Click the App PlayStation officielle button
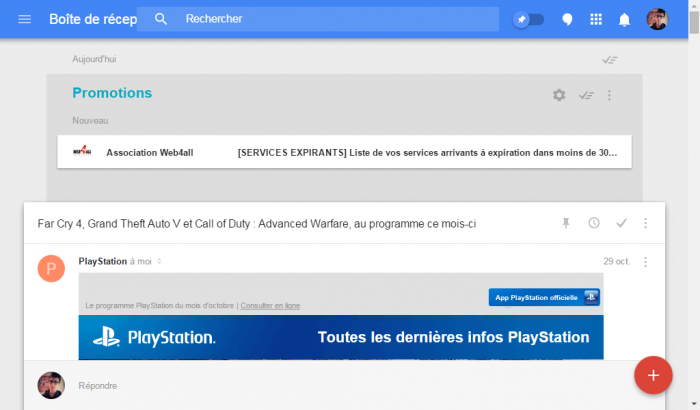Viewport: 700px width, 410px height. point(544,297)
